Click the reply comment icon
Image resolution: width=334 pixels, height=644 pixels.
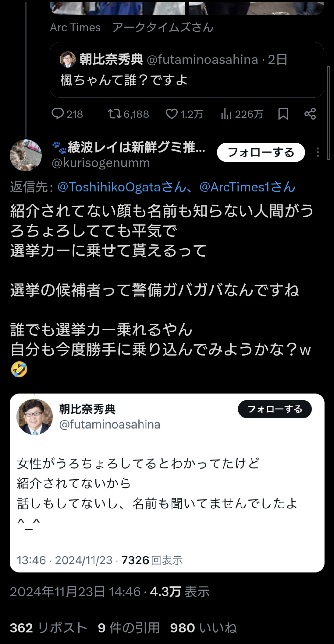tap(58, 114)
